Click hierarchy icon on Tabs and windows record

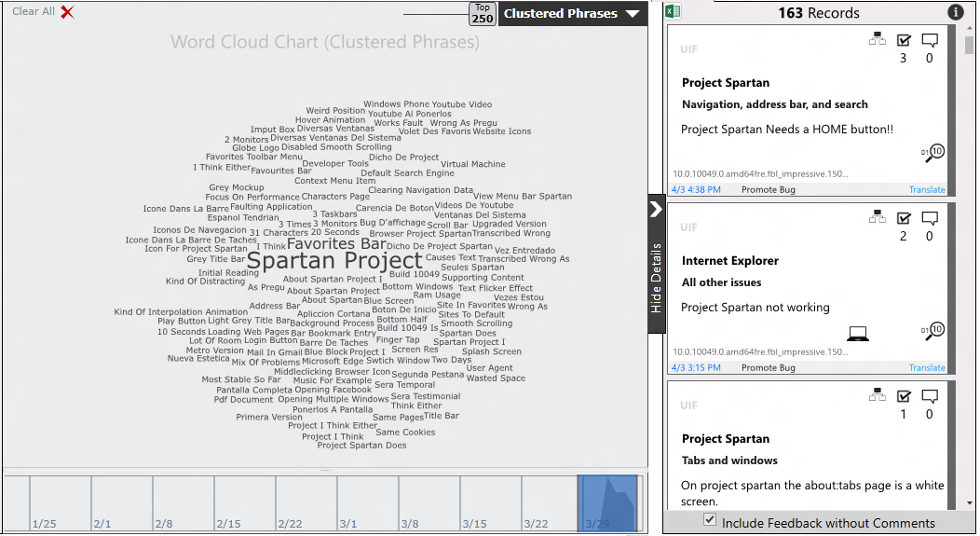point(877,395)
